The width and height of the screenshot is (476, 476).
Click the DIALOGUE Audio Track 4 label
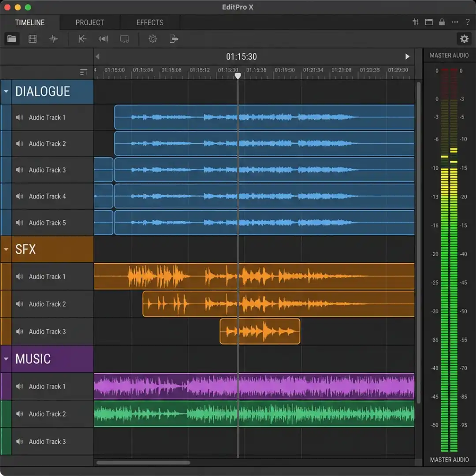coord(47,197)
